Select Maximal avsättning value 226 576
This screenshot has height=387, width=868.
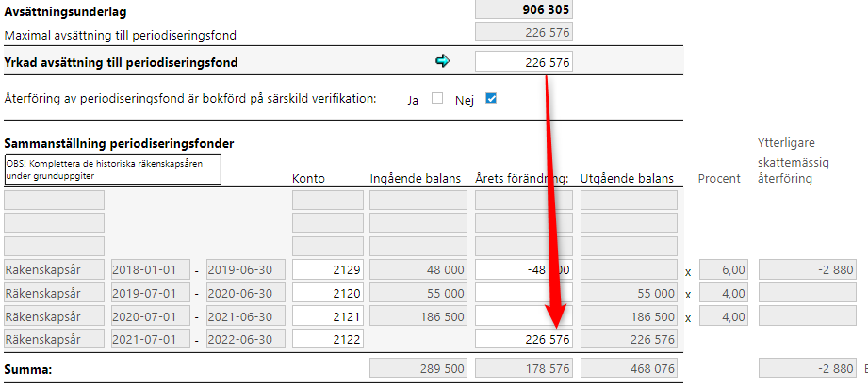523,32
